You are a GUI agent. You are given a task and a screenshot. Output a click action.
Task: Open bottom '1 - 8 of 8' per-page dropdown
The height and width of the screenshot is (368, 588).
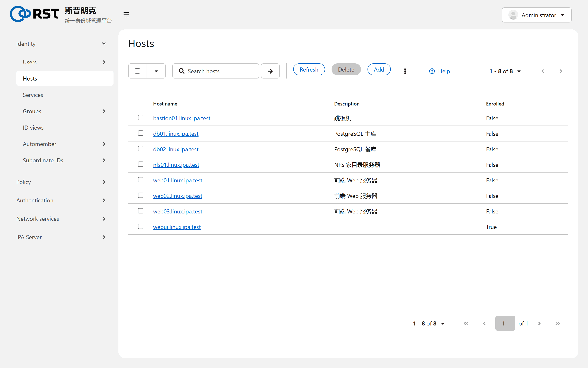pyautogui.click(x=429, y=323)
